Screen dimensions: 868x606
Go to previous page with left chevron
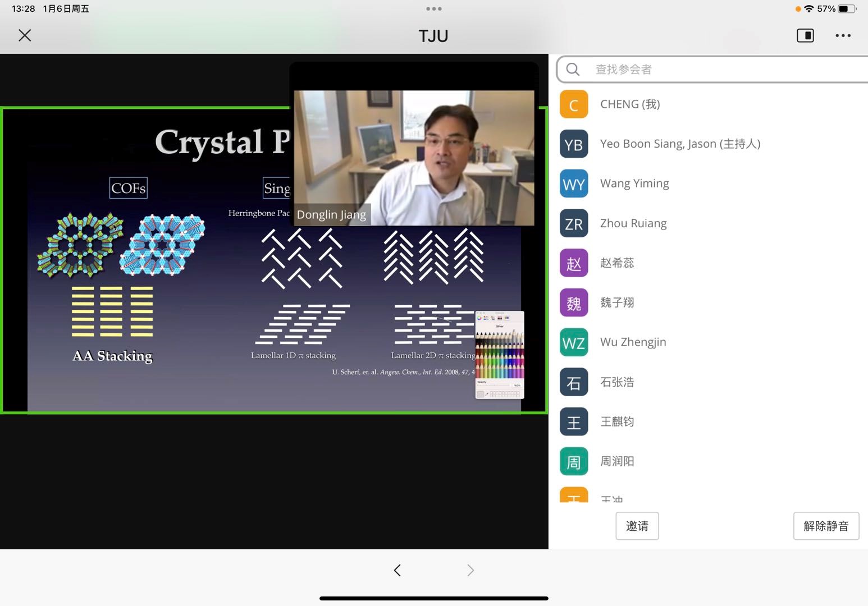click(x=398, y=571)
